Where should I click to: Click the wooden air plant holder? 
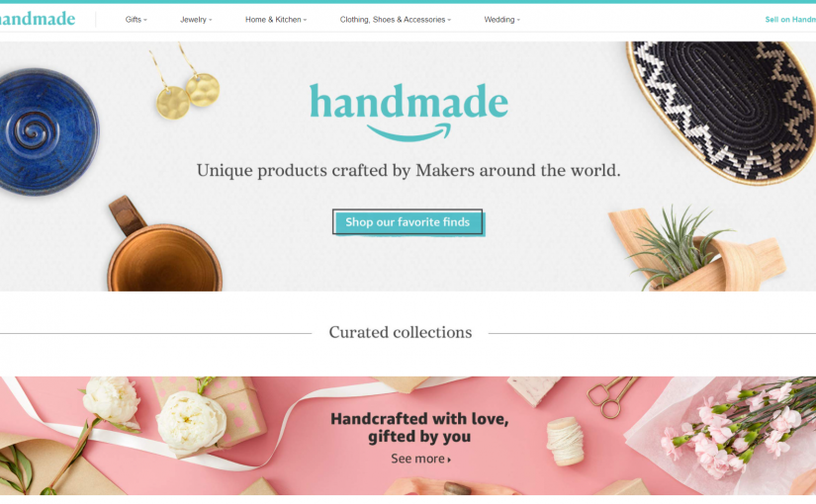(697, 249)
